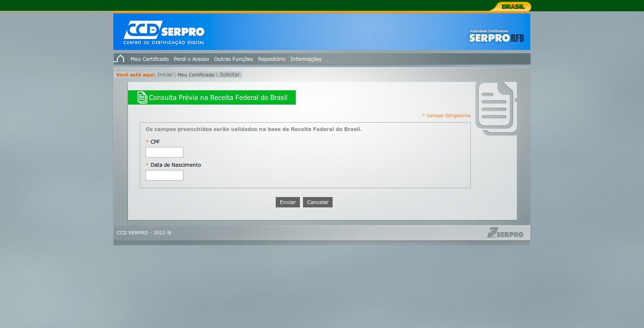The image size is (644, 328).
Task: Click the home icon in navigation bar
Action: (120, 59)
